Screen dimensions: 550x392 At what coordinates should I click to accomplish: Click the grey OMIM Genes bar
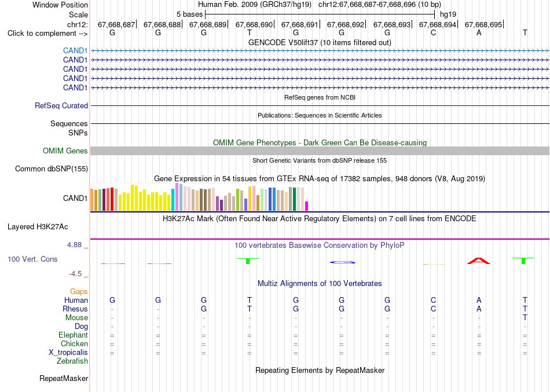[x=320, y=151]
